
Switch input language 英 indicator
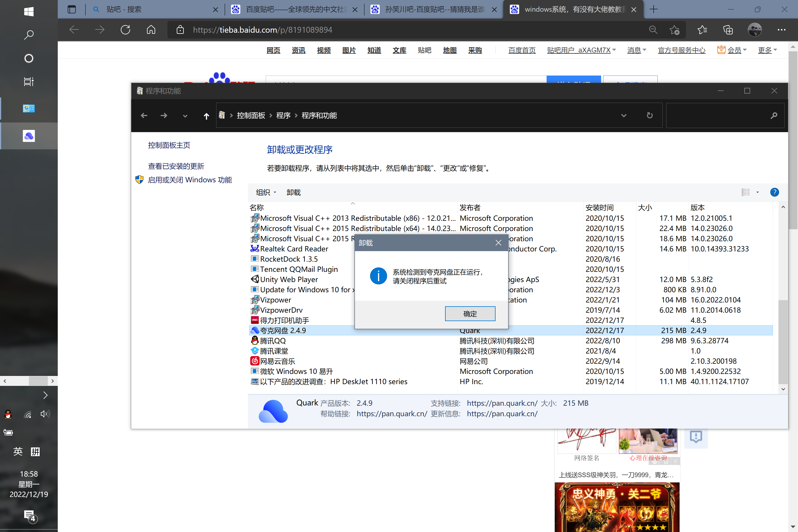click(18, 452)
